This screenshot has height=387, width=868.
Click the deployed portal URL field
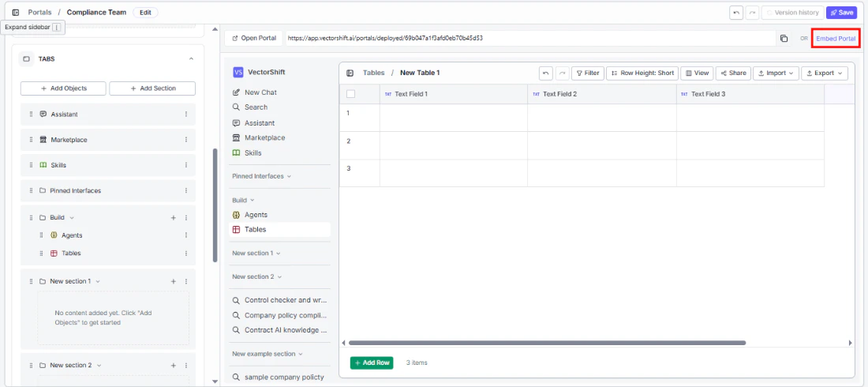[531, 38]
